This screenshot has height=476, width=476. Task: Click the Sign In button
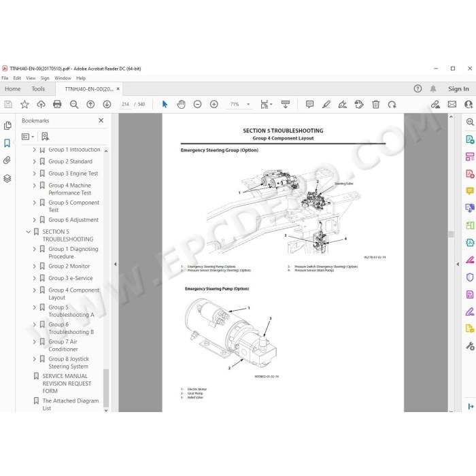click(x=458, y=89)
